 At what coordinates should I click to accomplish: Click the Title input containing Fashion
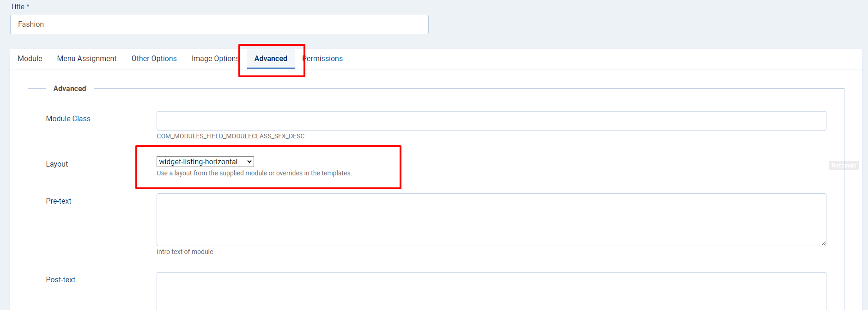click(x=219, y=25)
